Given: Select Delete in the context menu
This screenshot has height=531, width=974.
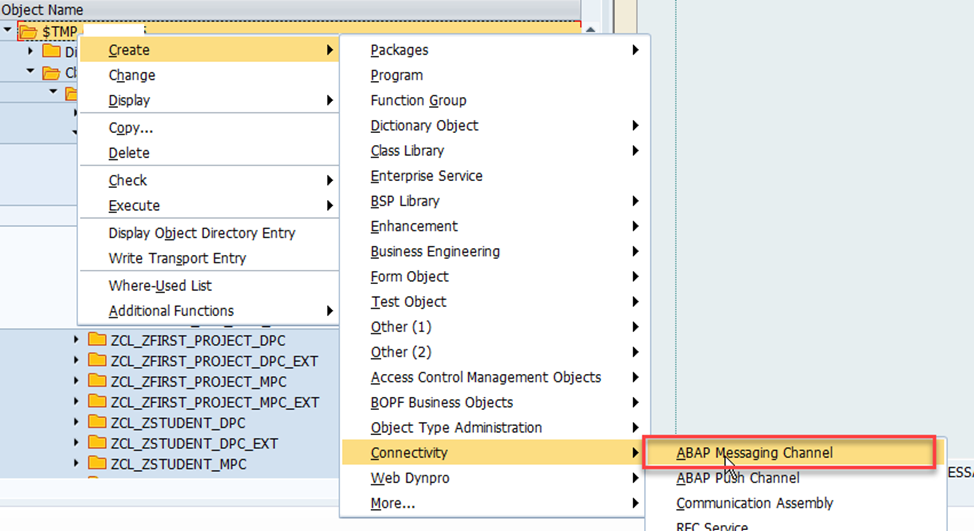Looking at the screenshot, I should [x=209, y=153].
